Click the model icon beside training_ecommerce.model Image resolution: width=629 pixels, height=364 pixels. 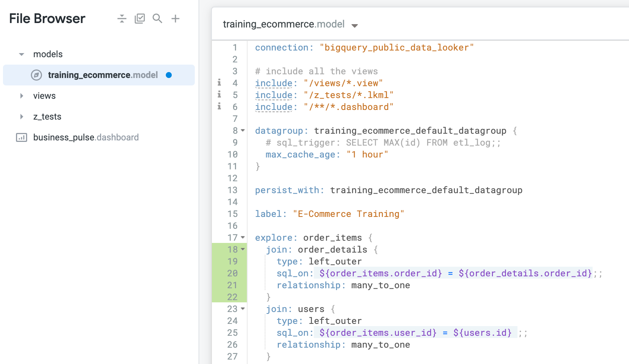point(36,75)
